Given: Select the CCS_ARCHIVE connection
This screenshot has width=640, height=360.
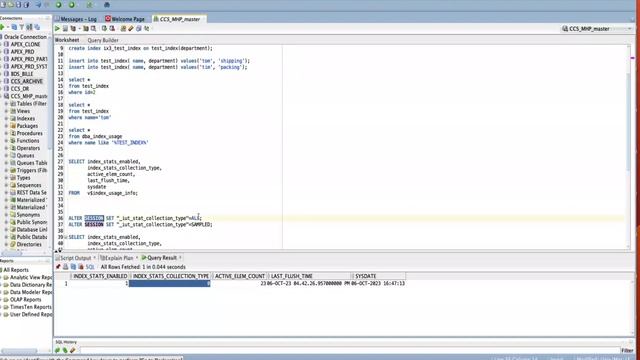Looking at the screenshot, I should pos(27,81).
